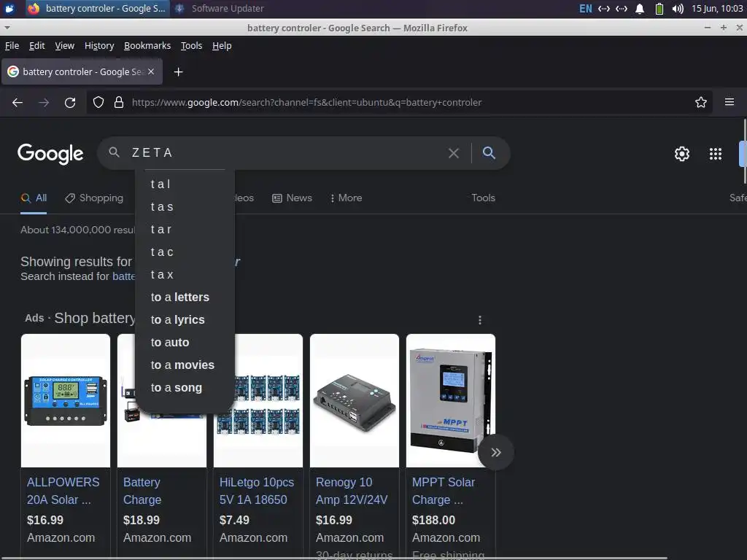The height and width of the screenshot is (560, 747).
Task: Open the History menu
Action: [x=99, y=46]
